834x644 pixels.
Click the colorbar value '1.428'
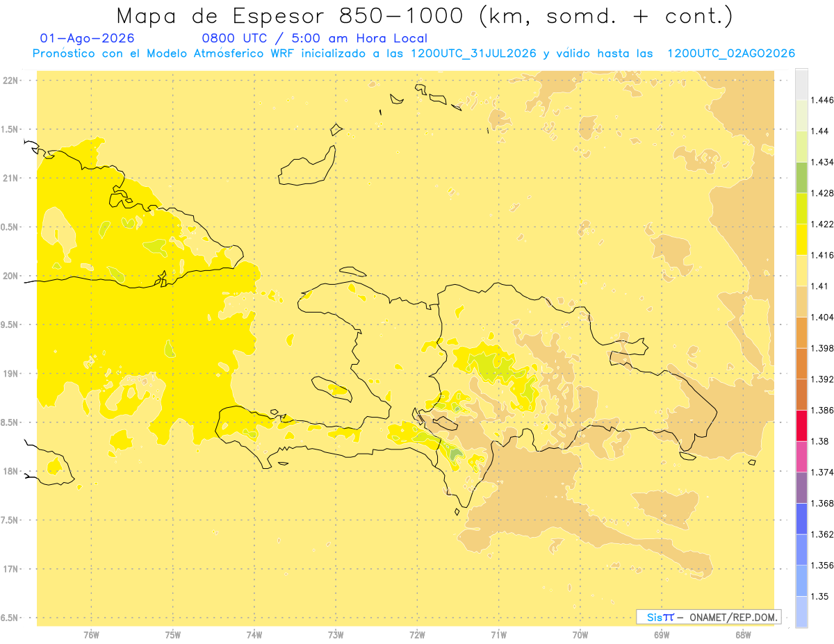pyautogui.click(x=822, y=193)
